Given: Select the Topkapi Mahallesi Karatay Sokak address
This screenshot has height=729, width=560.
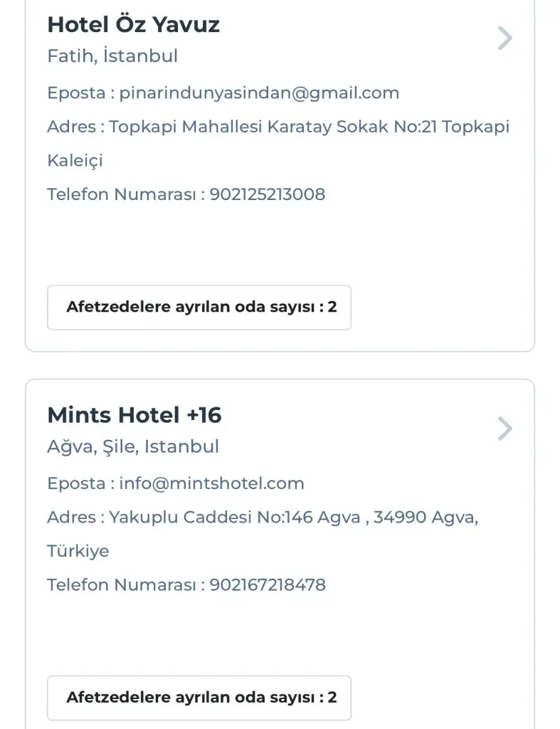Looking at the screenshot, I should tap(309, 127).
